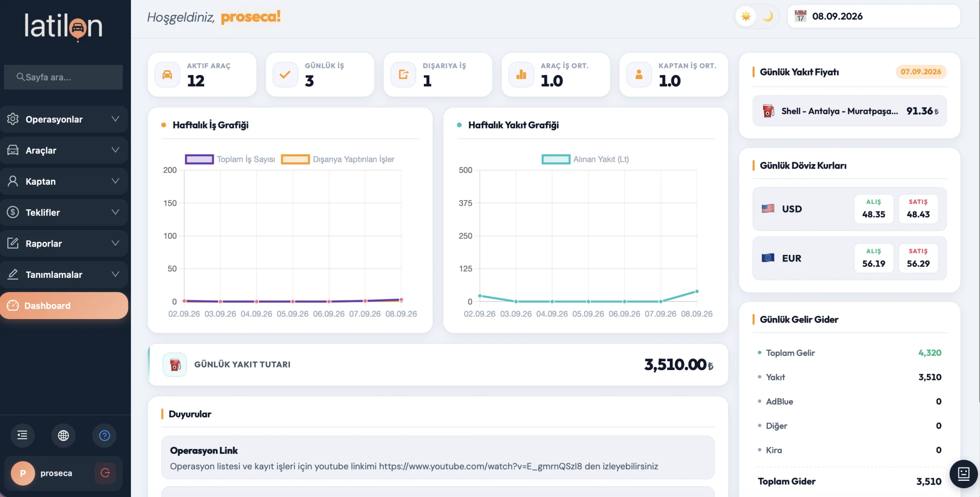Open the latilon logo home link
Screen dimensions: 980x497
64,27
